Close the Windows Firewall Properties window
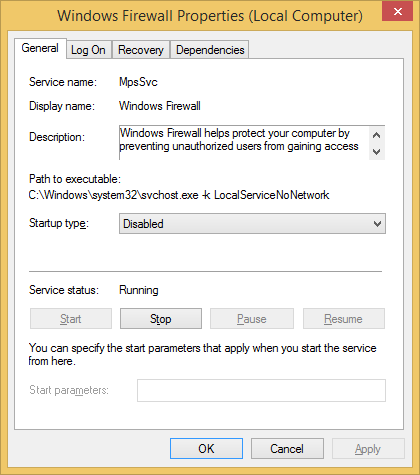 397,11
